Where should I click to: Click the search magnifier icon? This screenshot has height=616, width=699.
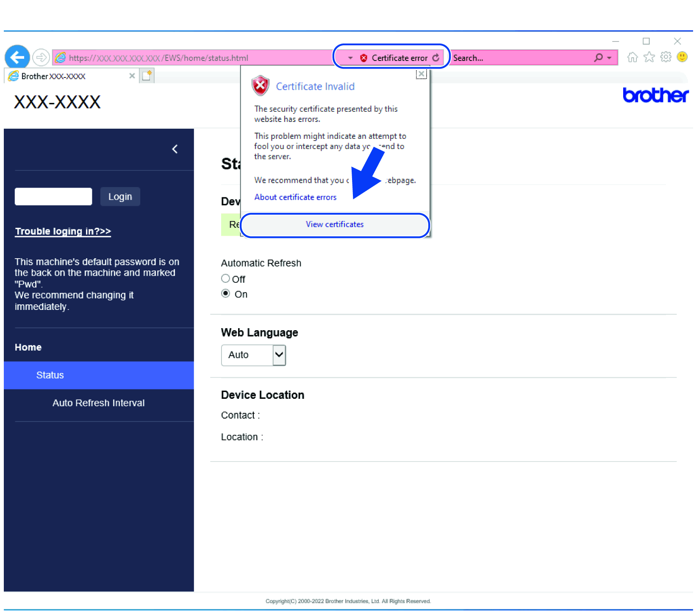pyautogui.click(x=598, y=58)
